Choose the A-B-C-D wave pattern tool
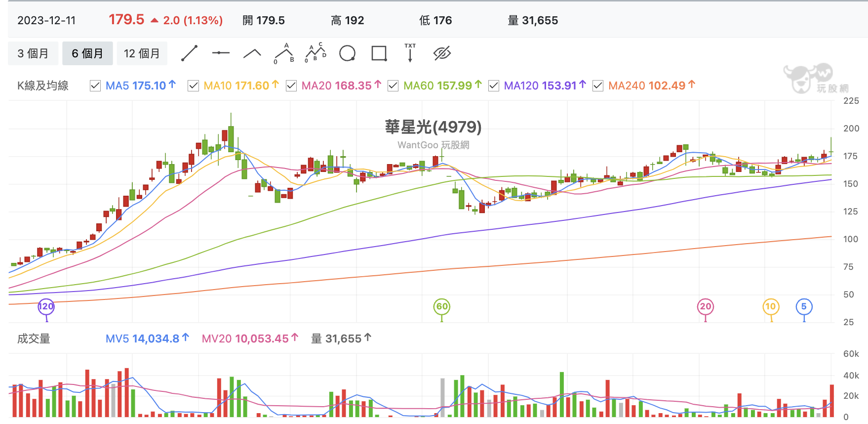Viewport: 868px width, 424px height. 316,53
